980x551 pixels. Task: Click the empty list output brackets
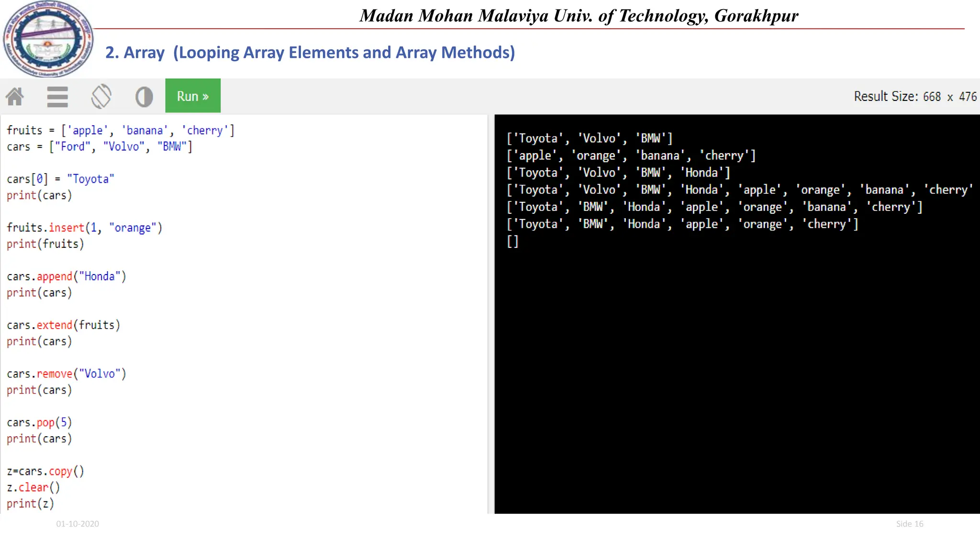[512, 242]
